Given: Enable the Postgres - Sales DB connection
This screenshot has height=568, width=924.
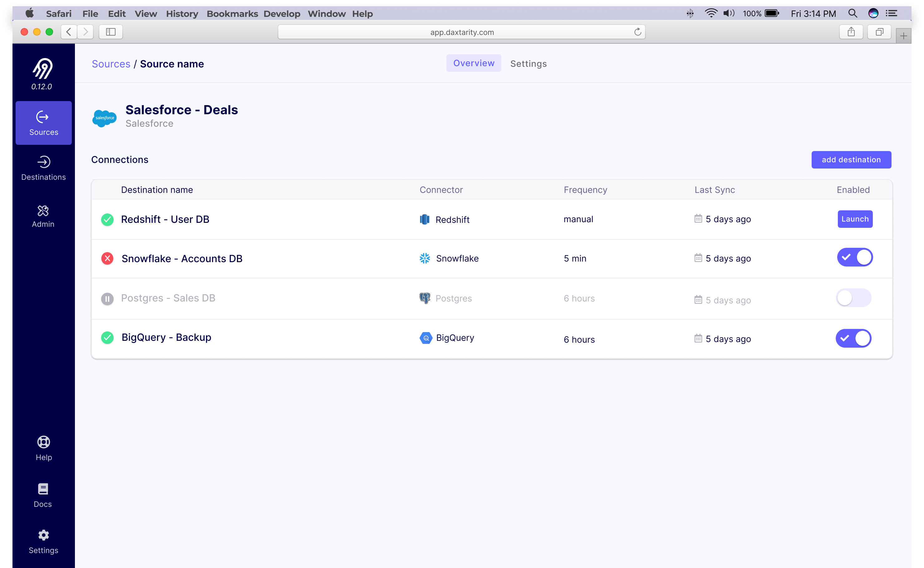Looking at the screenshot, I should pyautogui.click(x=854, y=297).
